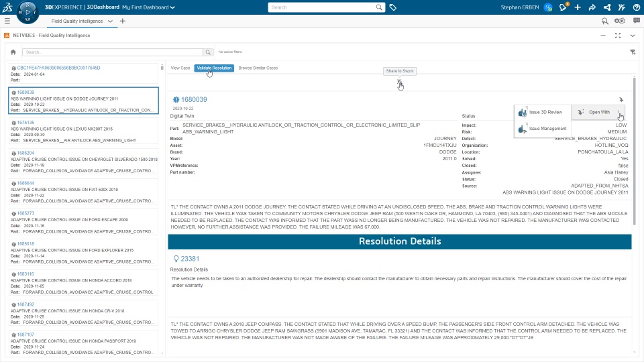The image size is (644, 362).
Task: Open the chat comments icon
Action: tap(636, 21)
